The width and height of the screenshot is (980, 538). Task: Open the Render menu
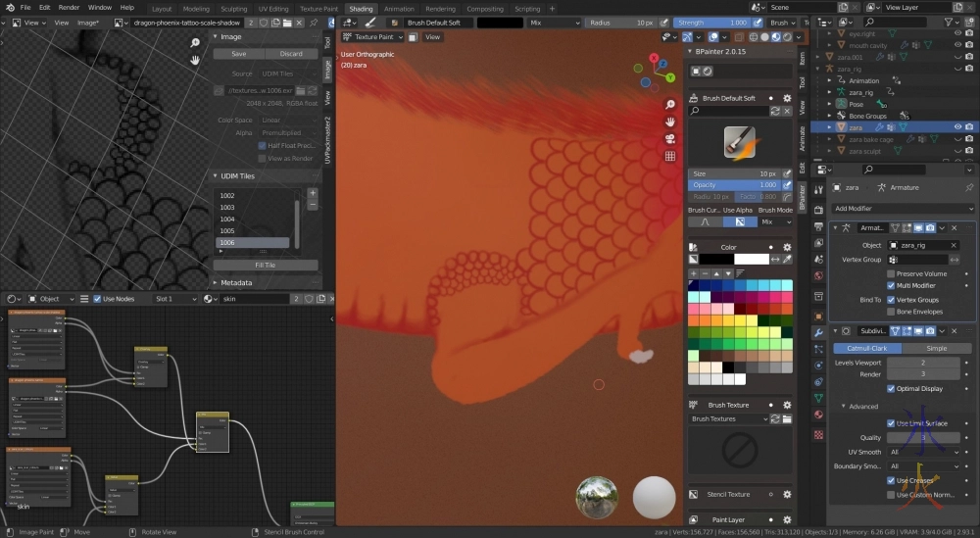point(69,8)
